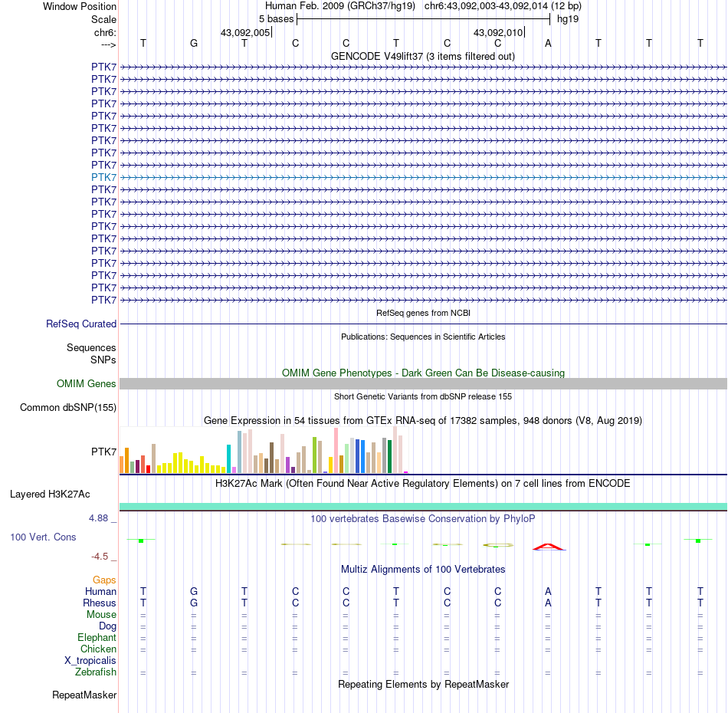Open the Multiz Alignments of 100 Vertebrates title
The height and width of the screenshot is (713, 728).
(423, 570)
